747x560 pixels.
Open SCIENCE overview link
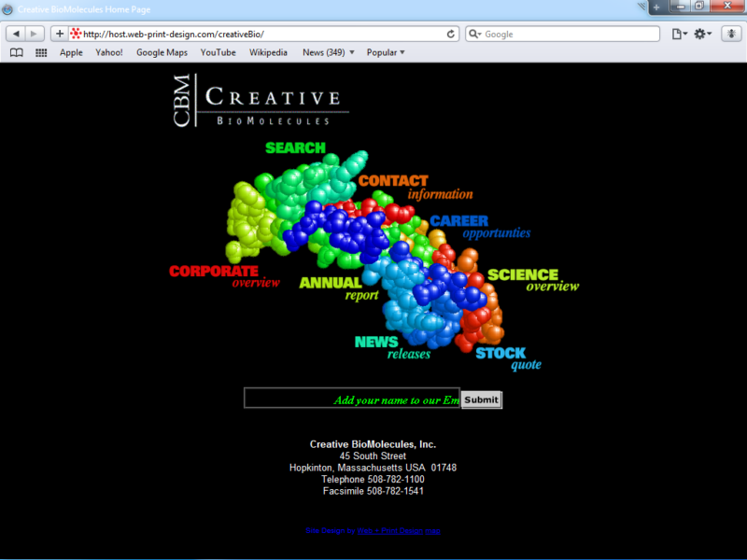(533, 280)
